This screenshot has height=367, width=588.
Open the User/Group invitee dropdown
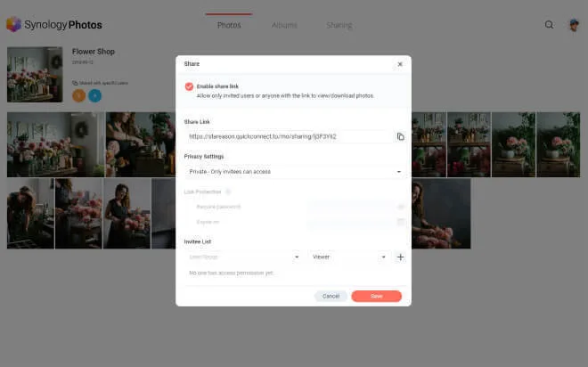[x=243, y=257]
